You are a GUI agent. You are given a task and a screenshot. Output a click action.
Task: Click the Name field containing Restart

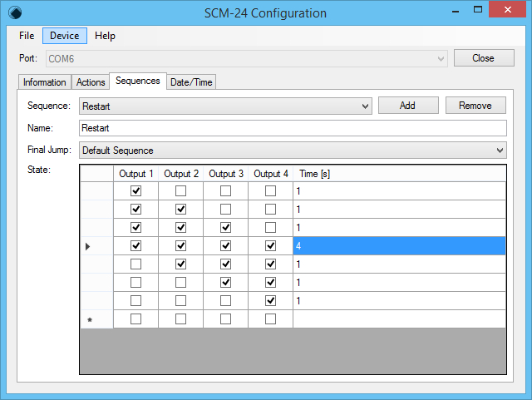pyautogui.click(x=293, y=128)
